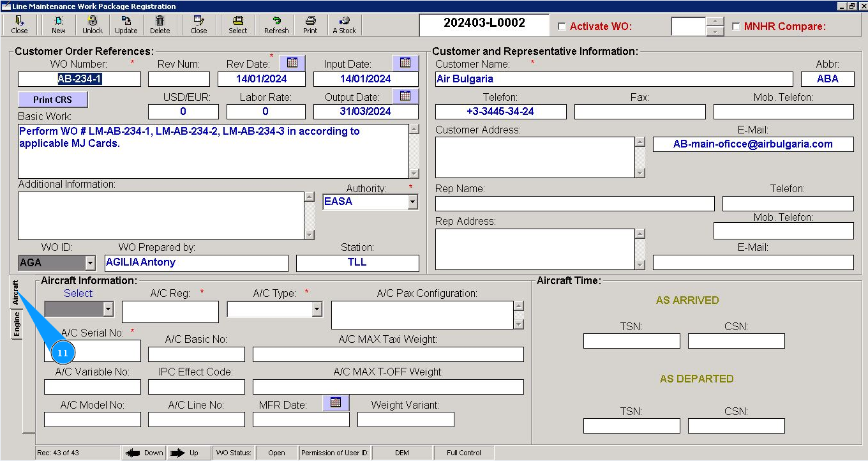Click into the A/C Reg input field
The image size is (868, 461).
[170, 312]
